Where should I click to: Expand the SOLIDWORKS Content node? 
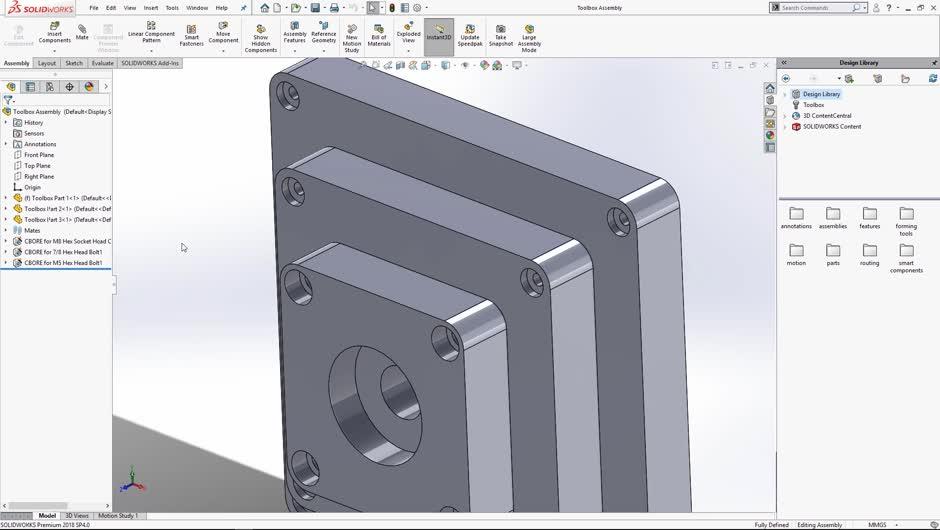(785, 127)
